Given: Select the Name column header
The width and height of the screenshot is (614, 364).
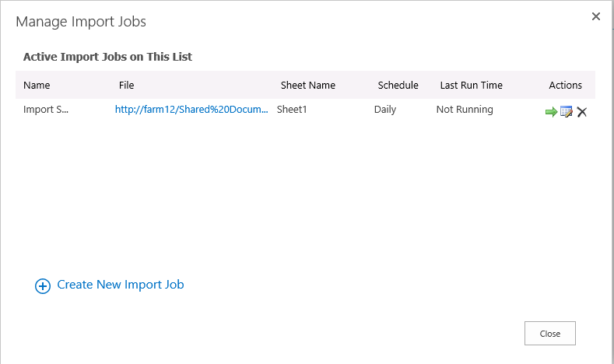Looking at the screenshot, I should click(37, 85).
